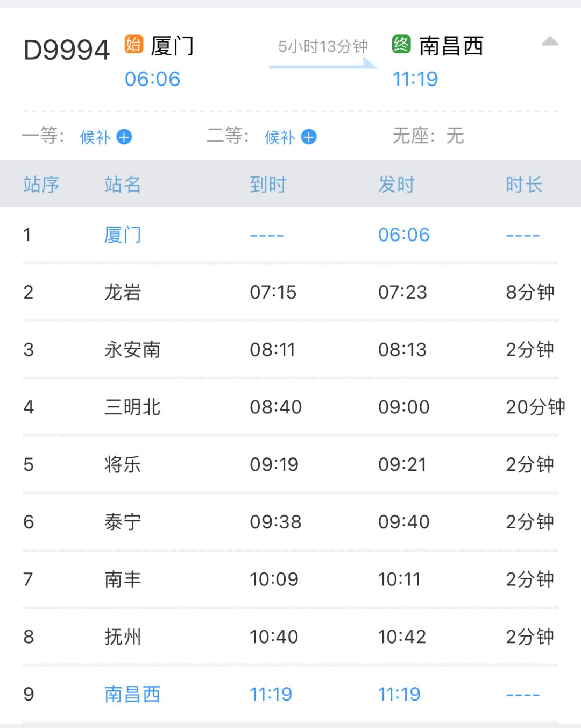
Task: Collapse the D9994 timetable with the arrow
Action: click(x=550, y=42)
